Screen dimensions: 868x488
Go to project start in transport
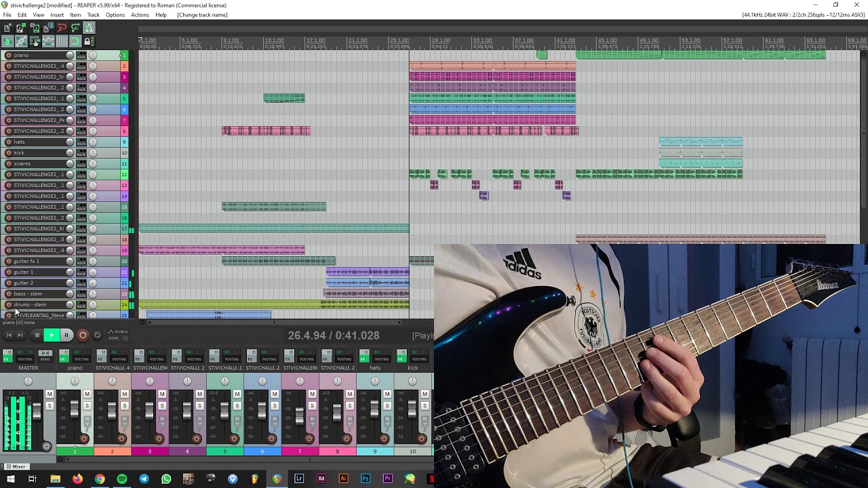pyautogui.click(x=9, y=335)
